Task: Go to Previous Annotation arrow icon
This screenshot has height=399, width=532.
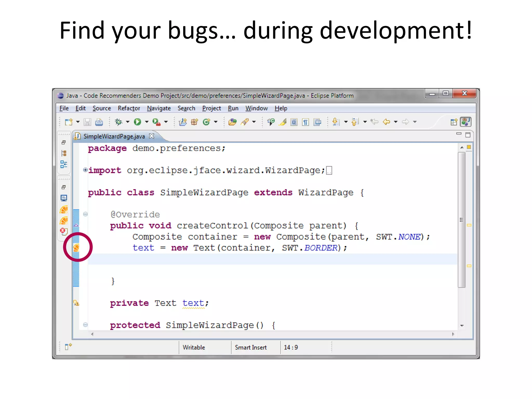Action: coord(355,122)
